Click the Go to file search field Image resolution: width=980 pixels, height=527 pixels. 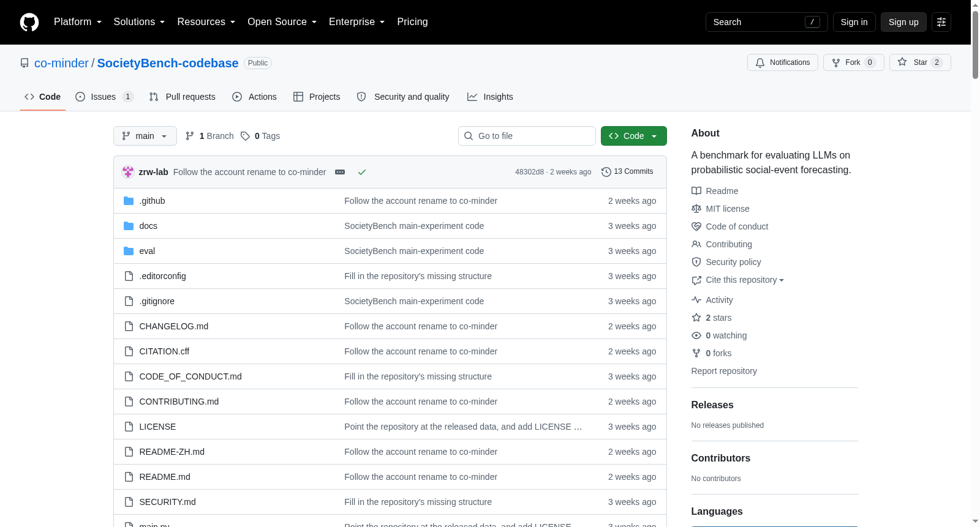[x=527, y=136]
